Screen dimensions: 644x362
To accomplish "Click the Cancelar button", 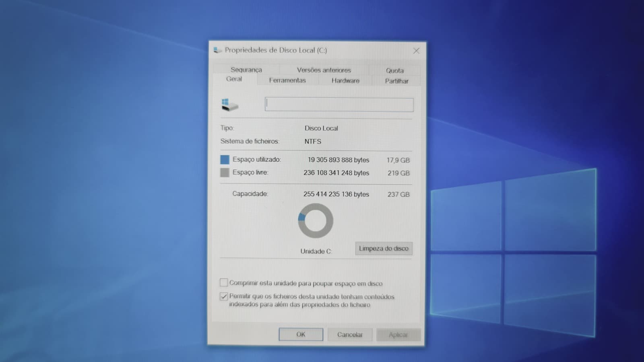I will click(x=350, y=335).
